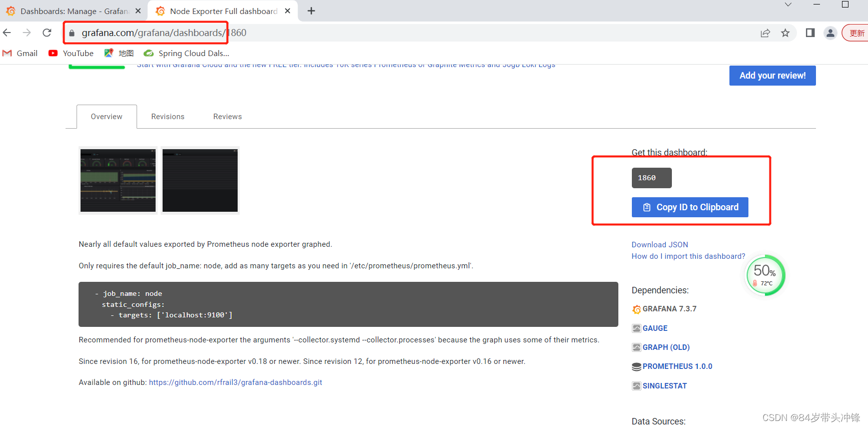Screen dimensions: 868x427
Task: Click the Prometheus datasource icon
Action: [636, 367]
